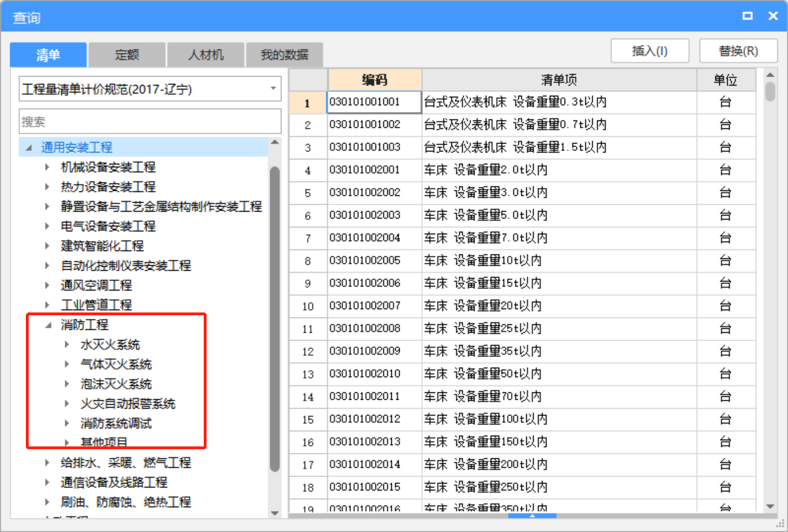The image size is (788, 532).
Task: Click tree scrollbar down arrow
Action: pyautogui.click(x=275, y=513)
